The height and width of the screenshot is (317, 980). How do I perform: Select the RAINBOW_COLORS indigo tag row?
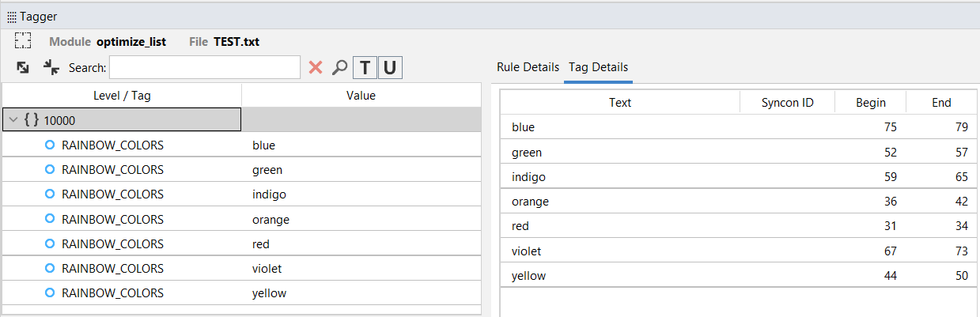pyautogui.click(x=112, y=194)
